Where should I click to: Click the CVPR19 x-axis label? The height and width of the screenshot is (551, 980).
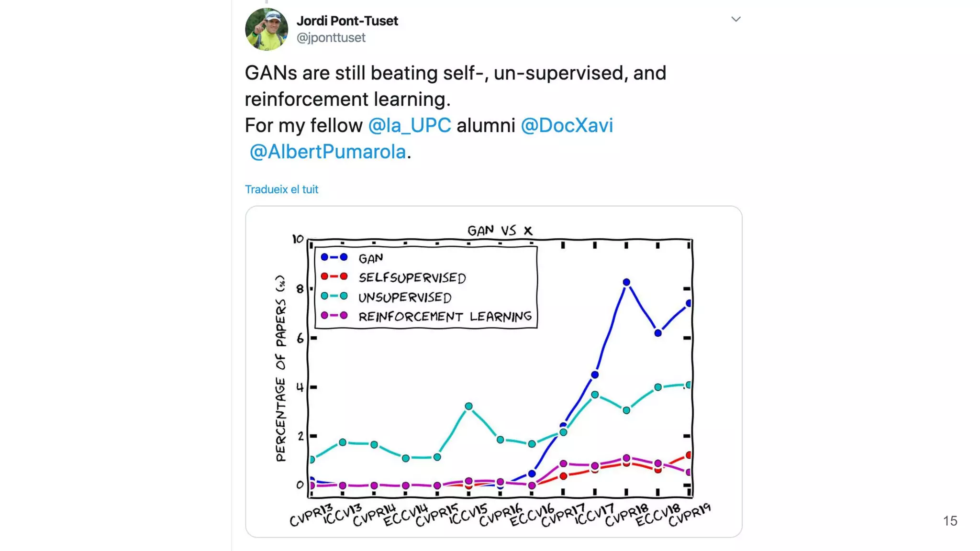click(x=689, y=515)
